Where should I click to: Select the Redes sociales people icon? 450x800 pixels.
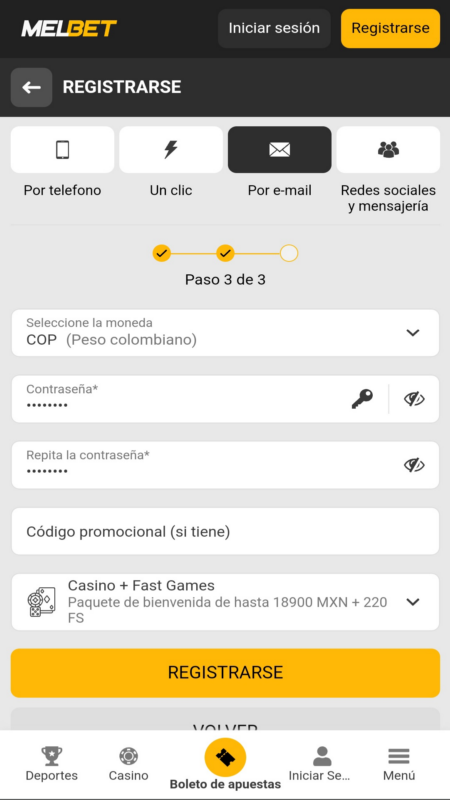(388, 149)
